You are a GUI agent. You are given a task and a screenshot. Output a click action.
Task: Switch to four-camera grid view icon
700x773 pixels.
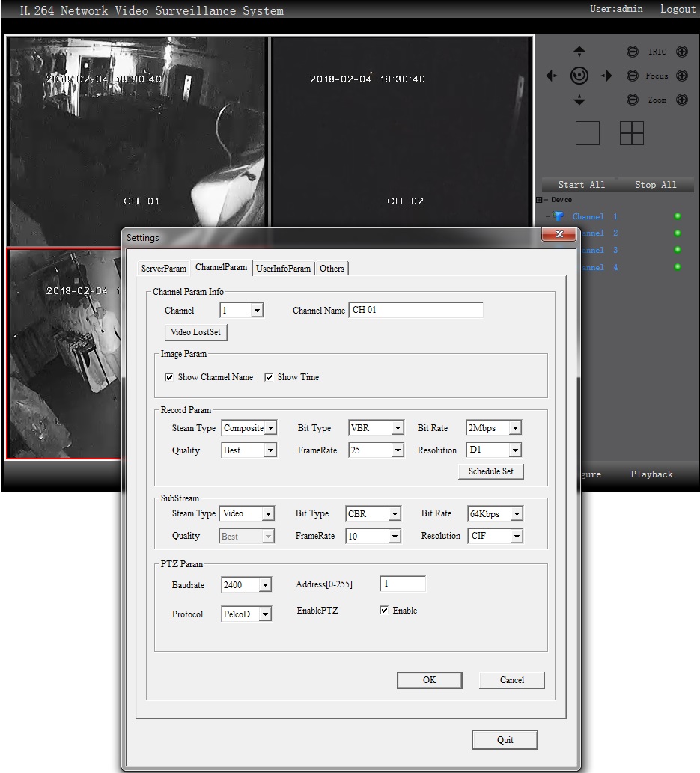(632, 133)
